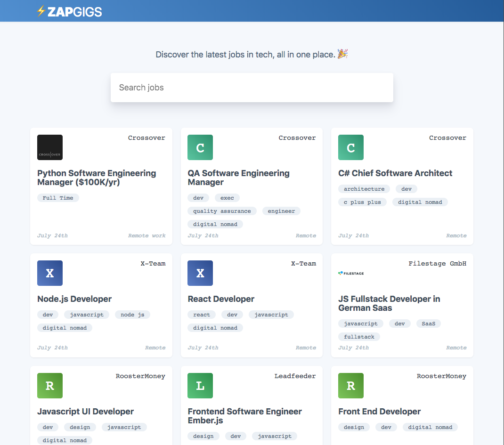Select javascript tag on React Developer card
504x445 pixels.
271,315
